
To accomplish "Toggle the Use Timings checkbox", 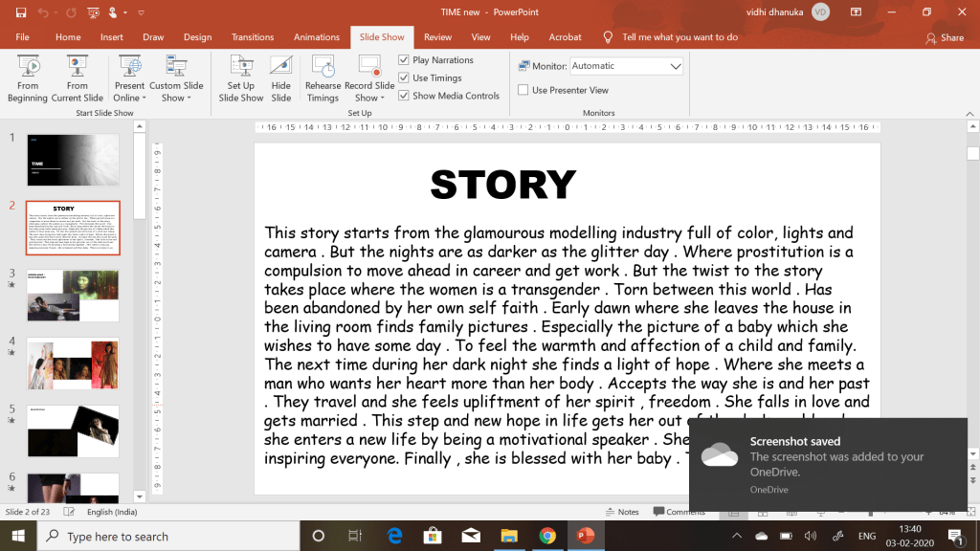I will pos(404,78).
